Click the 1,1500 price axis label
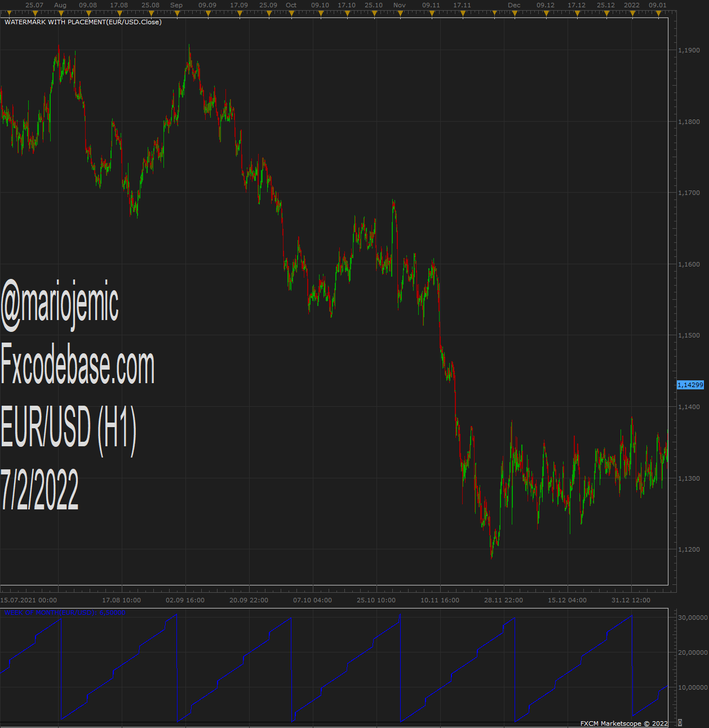The height and width of the screenshot is (728, 709). click(x=689, y=335)
